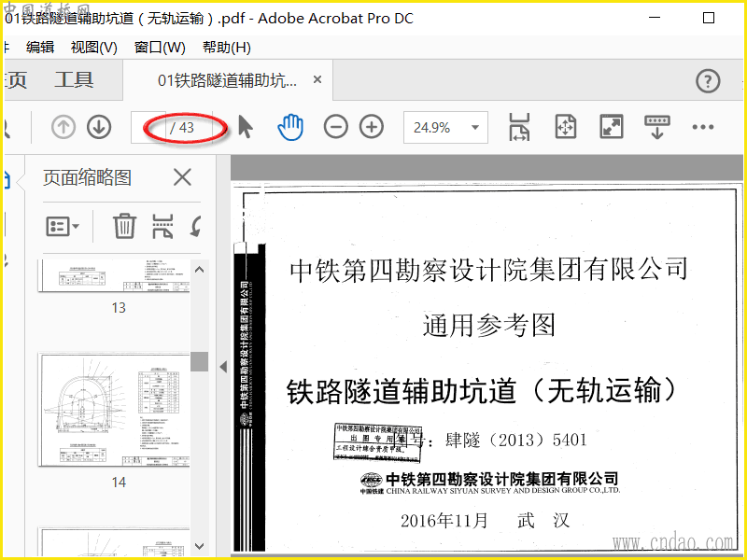Click the page number input field

[x=148, y=127]
